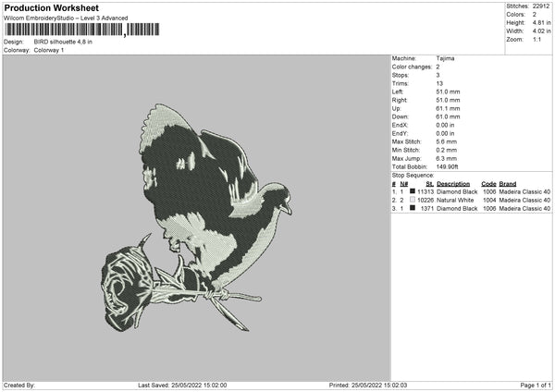The height and width of the screenshot is (392, 555).
Task: Select stitch count '10226' in stop row 2
Action: coord(425,201)
